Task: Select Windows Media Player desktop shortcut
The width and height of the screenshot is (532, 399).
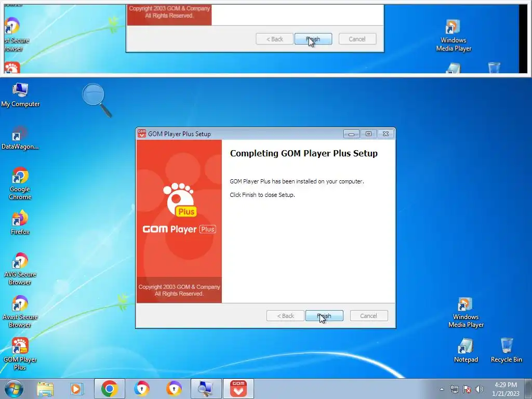Action: click(x=465, y=312)
